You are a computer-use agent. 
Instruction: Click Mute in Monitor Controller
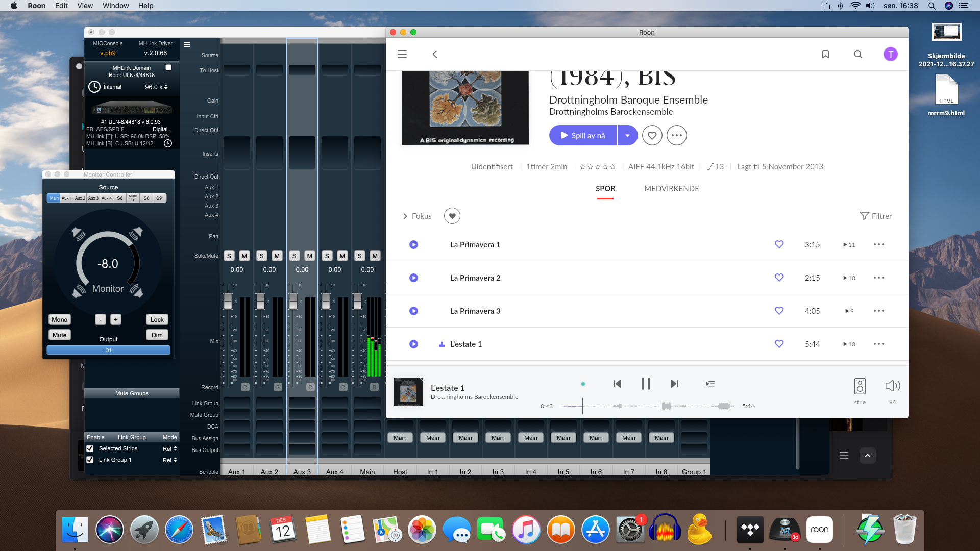coord(59,335)
